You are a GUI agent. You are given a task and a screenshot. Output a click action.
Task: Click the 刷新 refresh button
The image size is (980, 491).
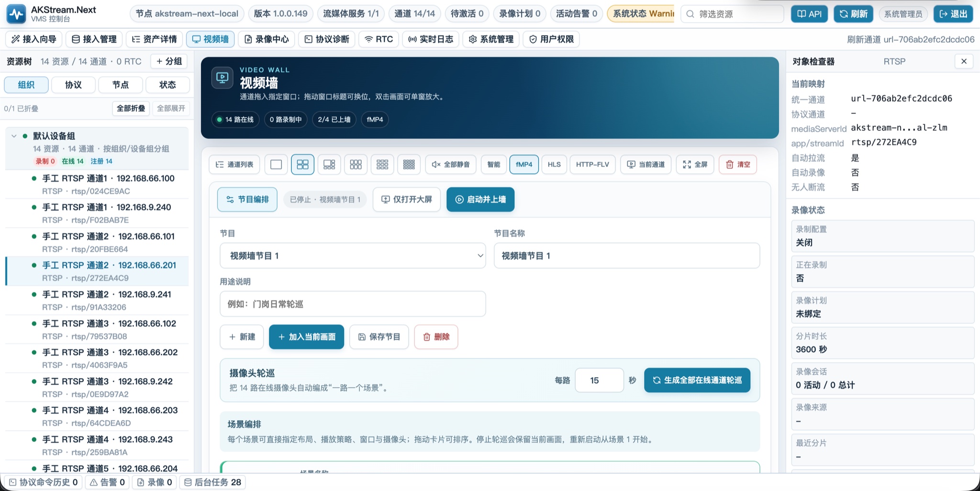click(853, 14)
